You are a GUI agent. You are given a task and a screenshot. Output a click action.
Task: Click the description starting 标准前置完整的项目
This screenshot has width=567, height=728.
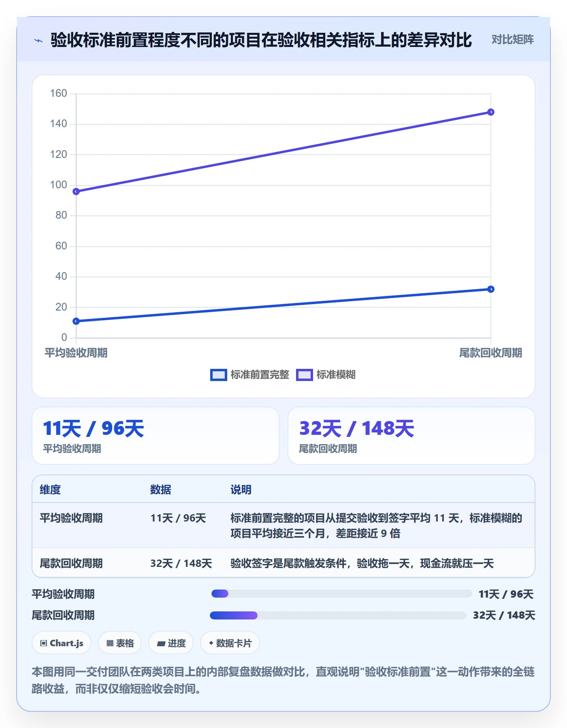coord(376,526)
